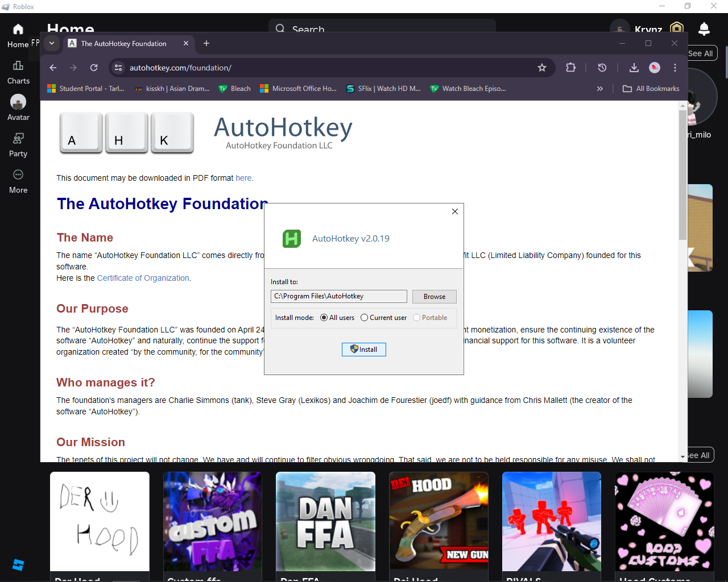
Task: Open Roblox Party in the sidebar
Action: [18, 145]
